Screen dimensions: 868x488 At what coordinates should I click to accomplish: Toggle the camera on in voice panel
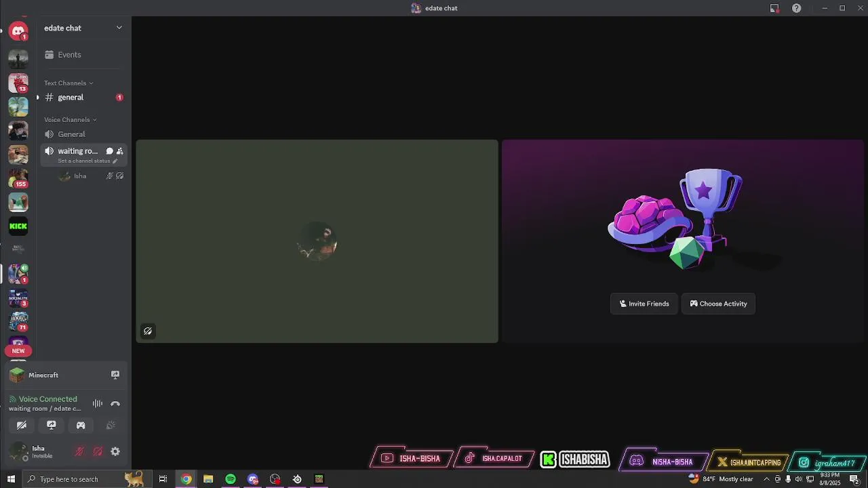[x=22, y=425]
